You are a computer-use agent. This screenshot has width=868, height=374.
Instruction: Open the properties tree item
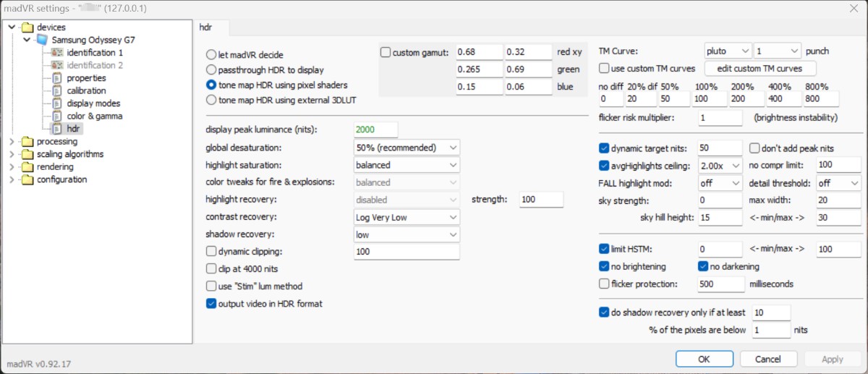86,78
